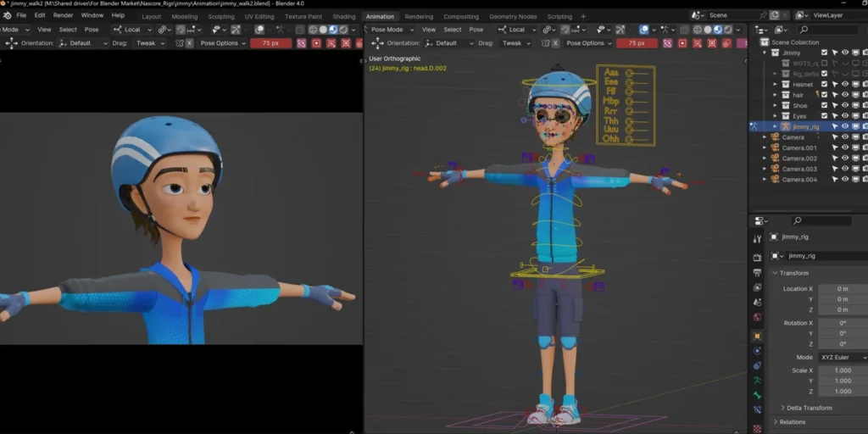The height and width of the screenshot is (434, 868).
Task: Open the Output properties tab icon
Action: click(x=757, y=272)
